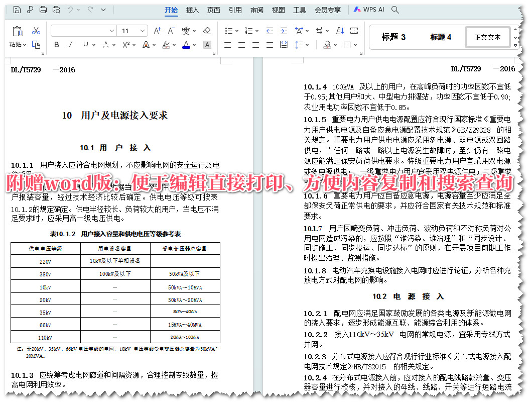Open the line spacing dropdown

coord(307,45)
